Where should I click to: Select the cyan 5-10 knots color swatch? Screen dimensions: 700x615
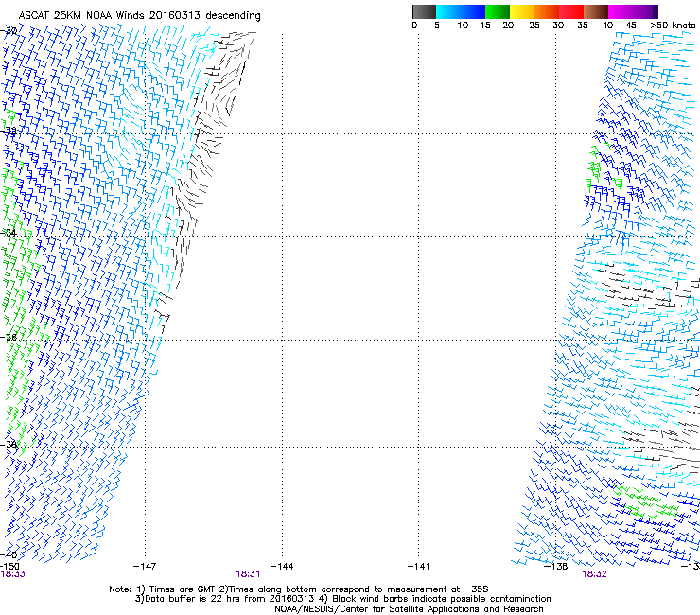tap(448, 11)
